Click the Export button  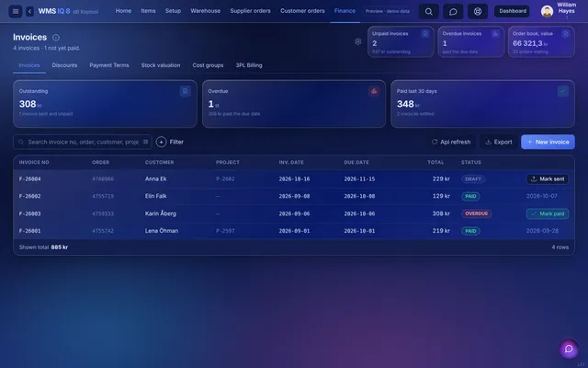coord(498,142)
